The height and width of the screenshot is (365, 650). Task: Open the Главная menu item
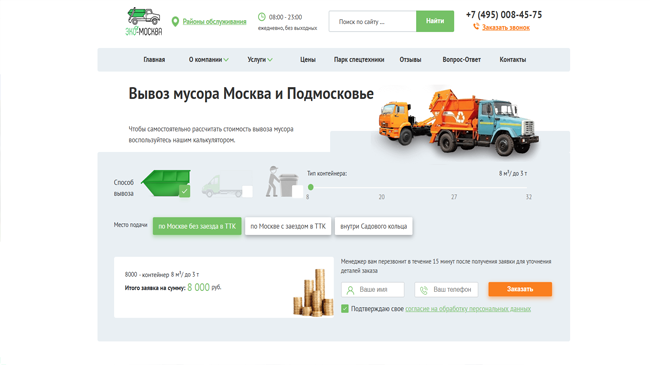pyautogui.click(x=154, y=60)
